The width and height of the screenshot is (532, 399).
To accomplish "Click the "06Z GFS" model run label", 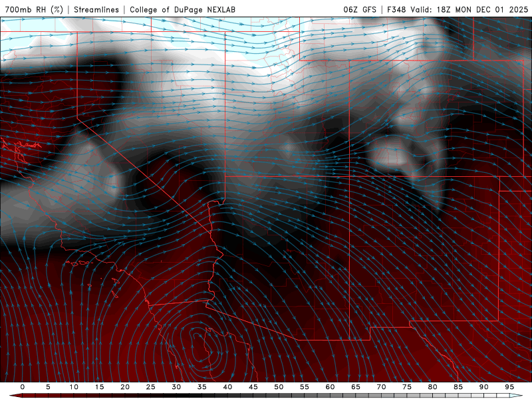I will click(x=360, y=9).
